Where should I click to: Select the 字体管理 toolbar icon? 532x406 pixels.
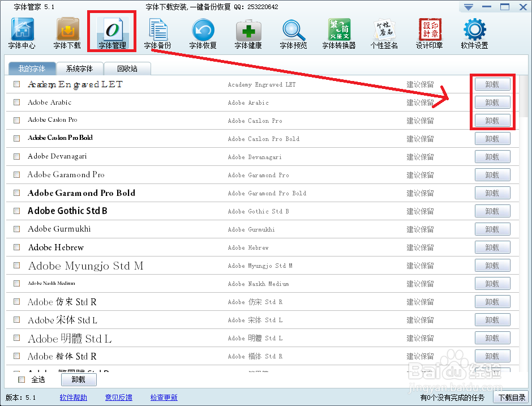[112, 33]
